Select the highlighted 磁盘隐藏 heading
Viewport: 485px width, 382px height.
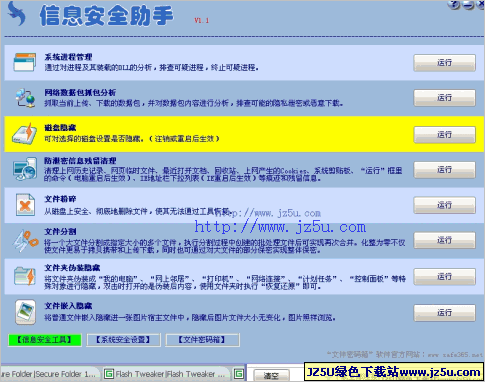(60, 128)
